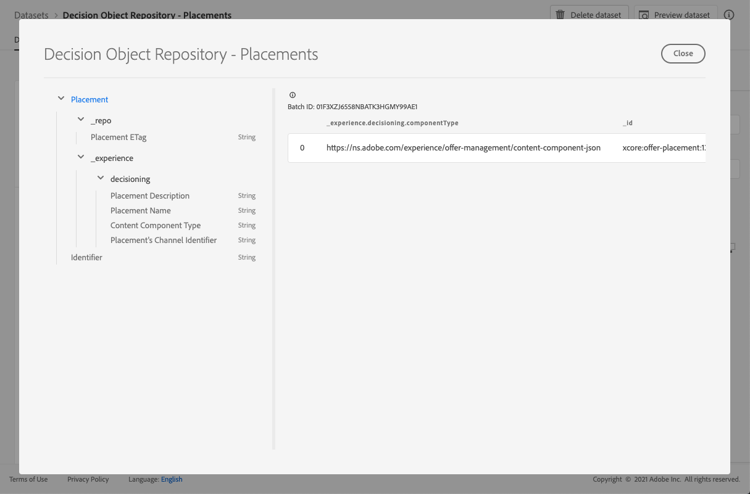Click the Placement schema title link
Screen dimensions: 750x494
(90, 100)
